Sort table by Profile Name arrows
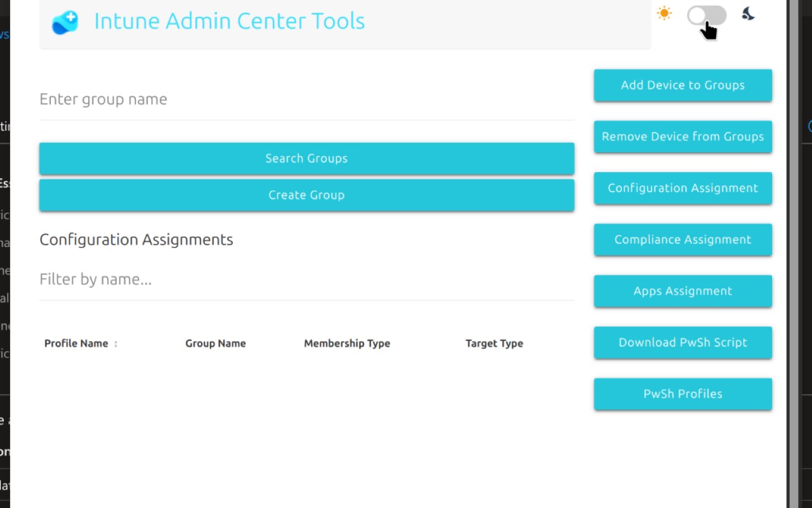The height and width of the screenshot is (508, 812). (115, 344)
